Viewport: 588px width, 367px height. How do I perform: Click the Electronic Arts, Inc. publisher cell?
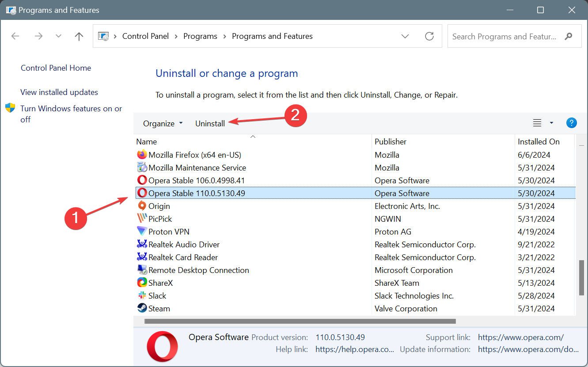coord(407,206)
